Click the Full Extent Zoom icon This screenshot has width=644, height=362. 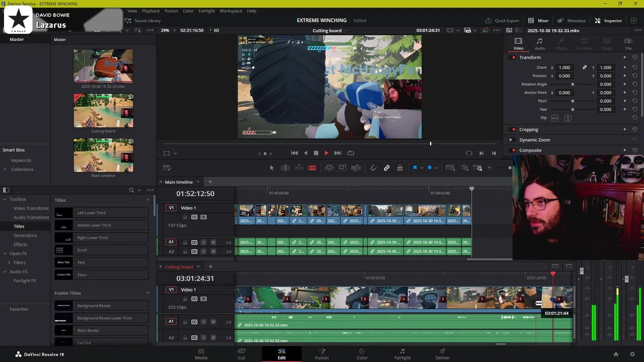(450, 168)
